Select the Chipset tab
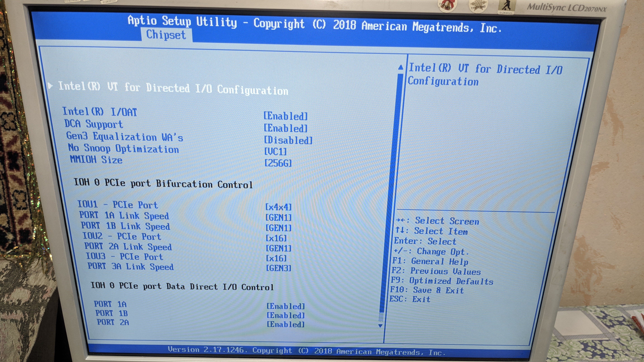The height and width of the screenshot is (362, 644). [x=166, y=35]
